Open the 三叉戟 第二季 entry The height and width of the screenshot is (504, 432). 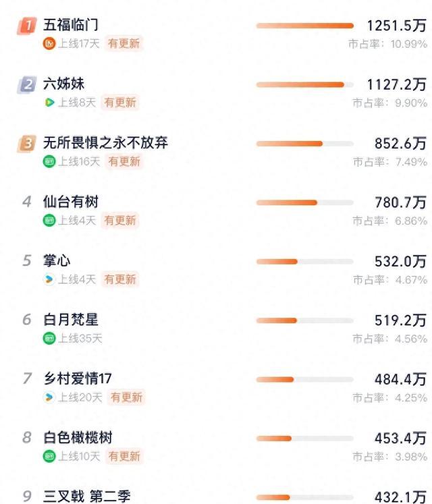point(87,497)
